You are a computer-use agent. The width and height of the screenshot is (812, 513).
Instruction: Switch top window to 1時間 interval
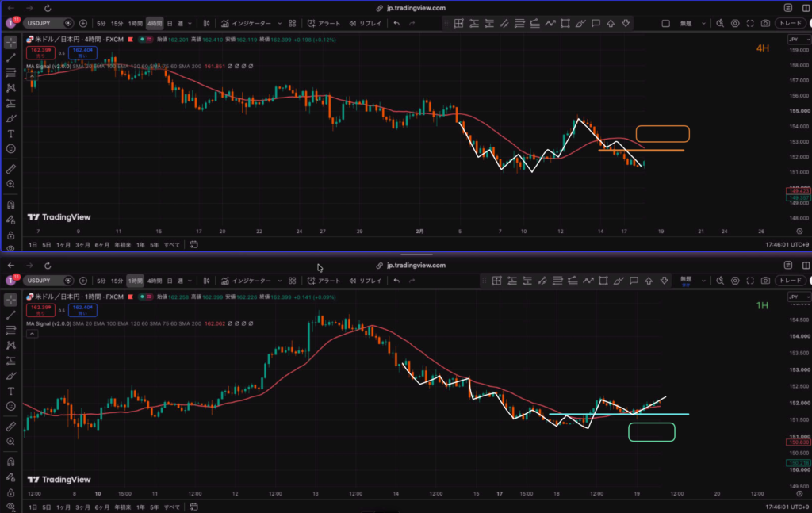click(x=135, y=23)
